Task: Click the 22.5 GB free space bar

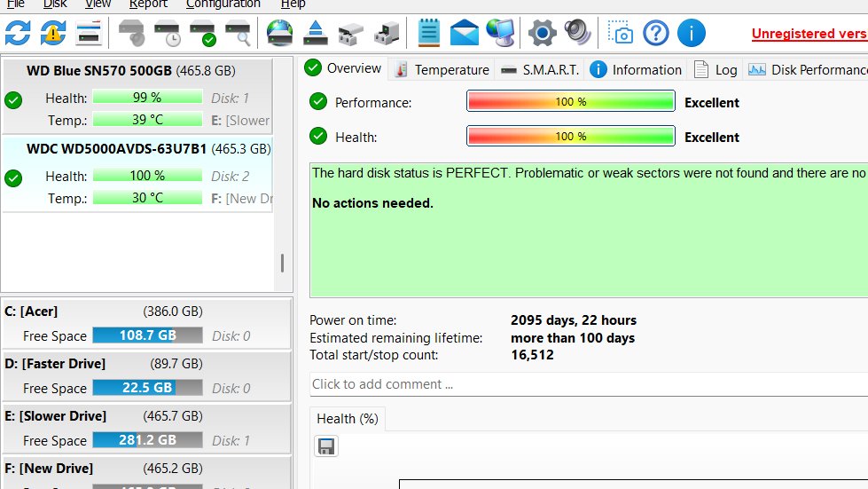Action: pos(147,388)
